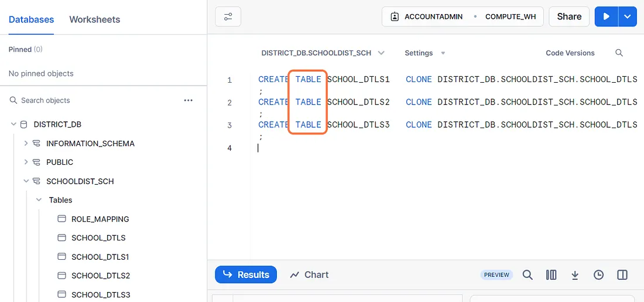
Task: Collapse the Tables folder
Action: click(x=39, y=200)
